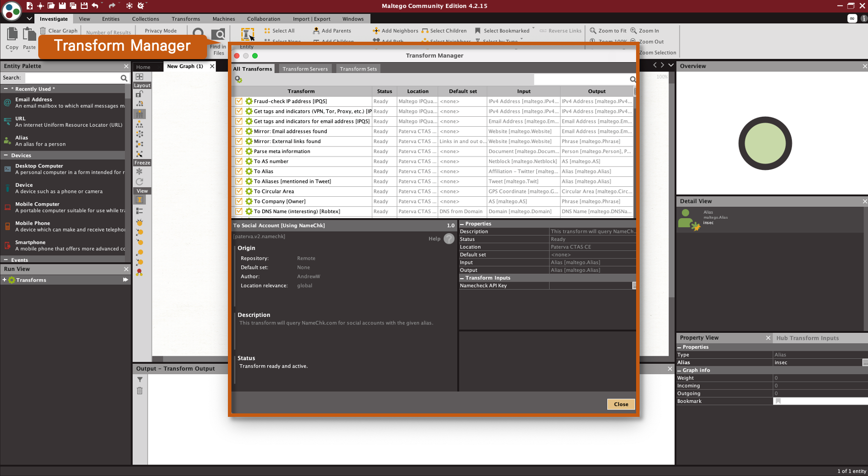Screen dimensions: 868x476
Task: Open the Entities ribbon tab
Action: coord(111,19)
